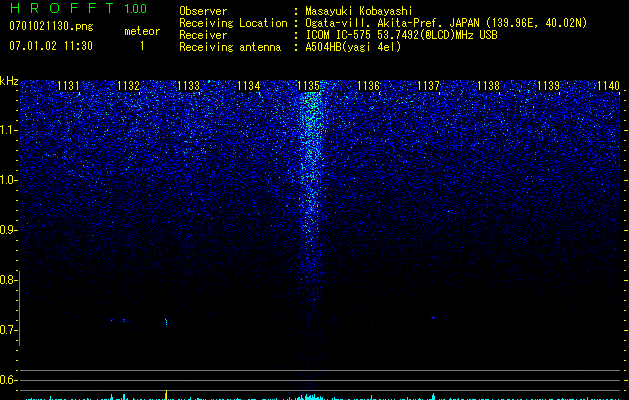Click the 0.9 kHz frequency tick label
This screenshot has width=629, height=400.
(x=8, y=230)
